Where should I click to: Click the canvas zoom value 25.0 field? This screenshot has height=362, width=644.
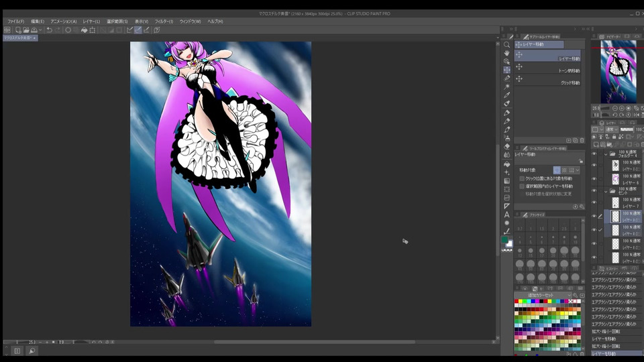(32, 342)
